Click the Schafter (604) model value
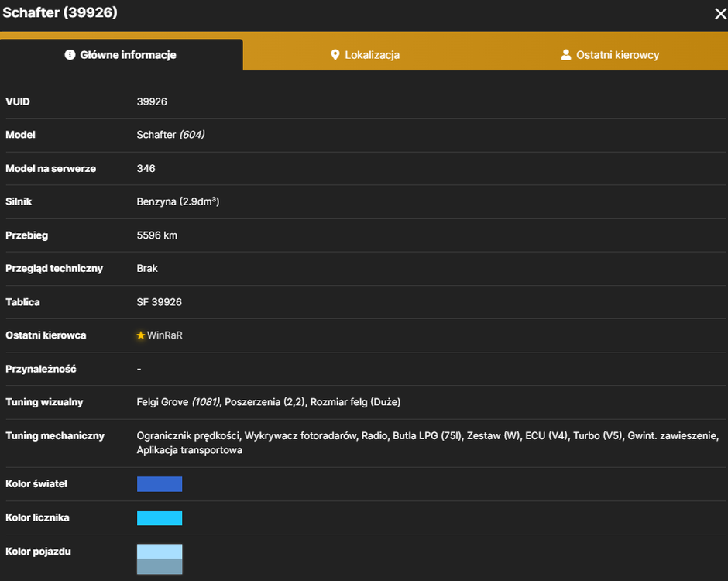The width and height of the screenshot is (728, 581). 170,135
